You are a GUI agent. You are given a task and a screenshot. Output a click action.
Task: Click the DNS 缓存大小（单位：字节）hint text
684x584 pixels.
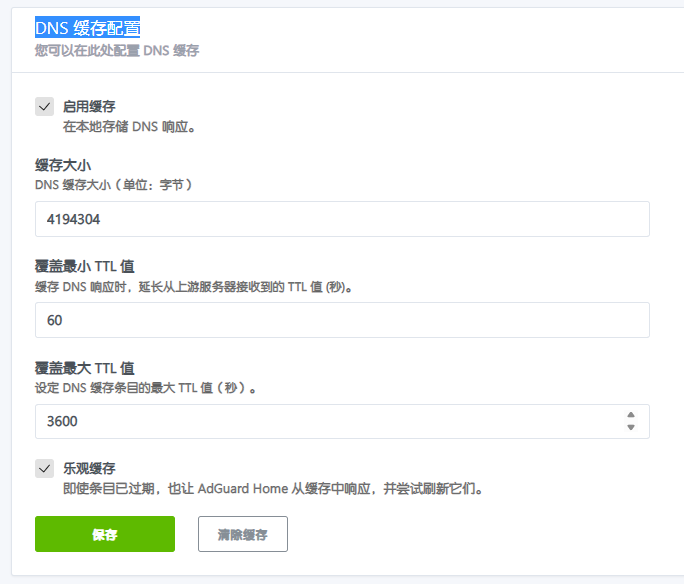[113, 185]
